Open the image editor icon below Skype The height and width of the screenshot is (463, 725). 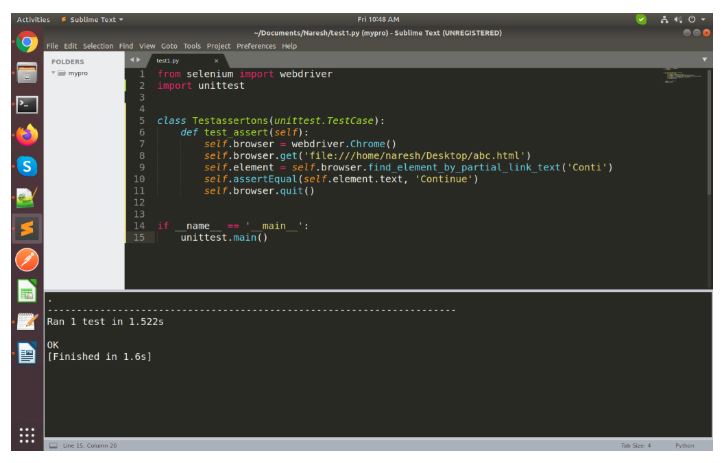27,198
